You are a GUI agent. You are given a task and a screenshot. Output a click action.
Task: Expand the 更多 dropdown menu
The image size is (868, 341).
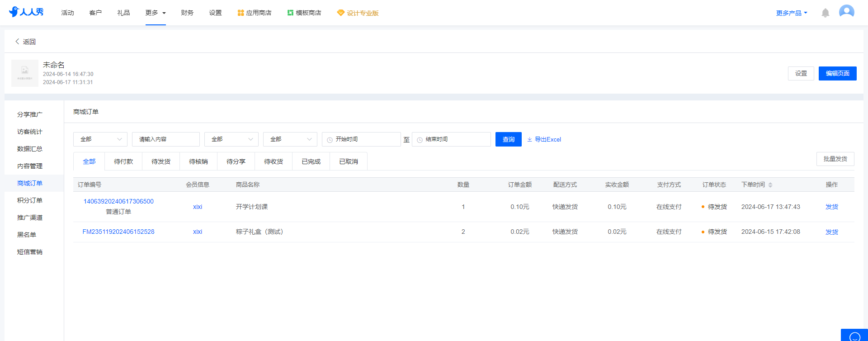[156, 13]
